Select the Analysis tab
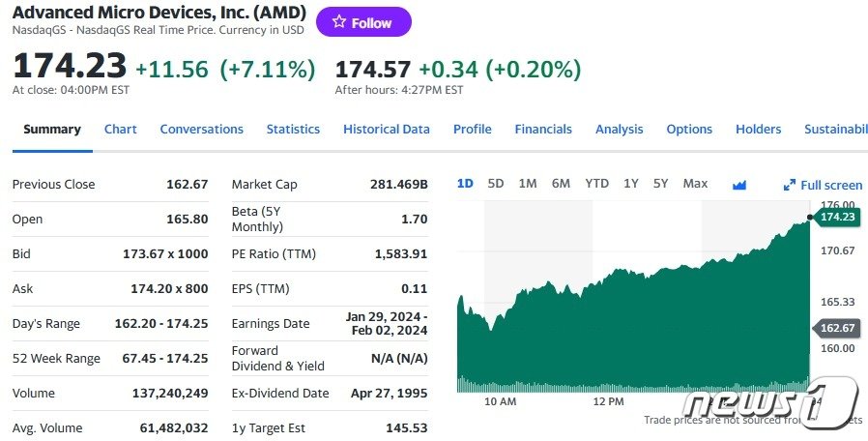The height and width of the screenshot is (441, 868). pos(619,129)
